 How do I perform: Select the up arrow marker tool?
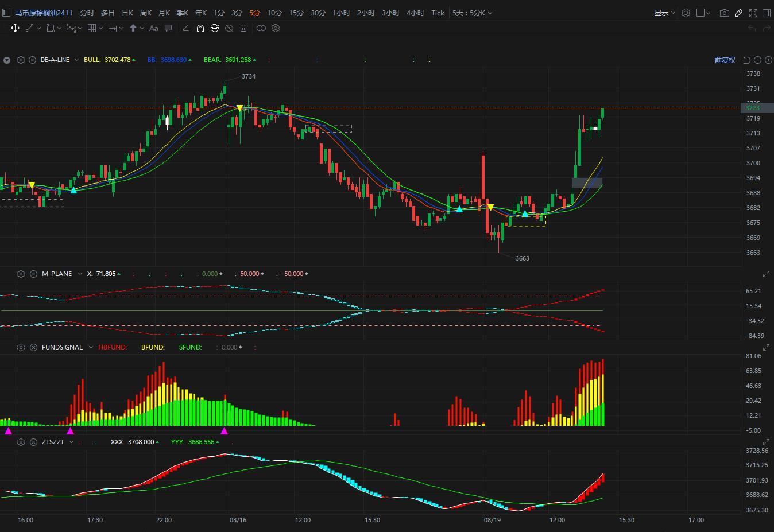[133, 28]
